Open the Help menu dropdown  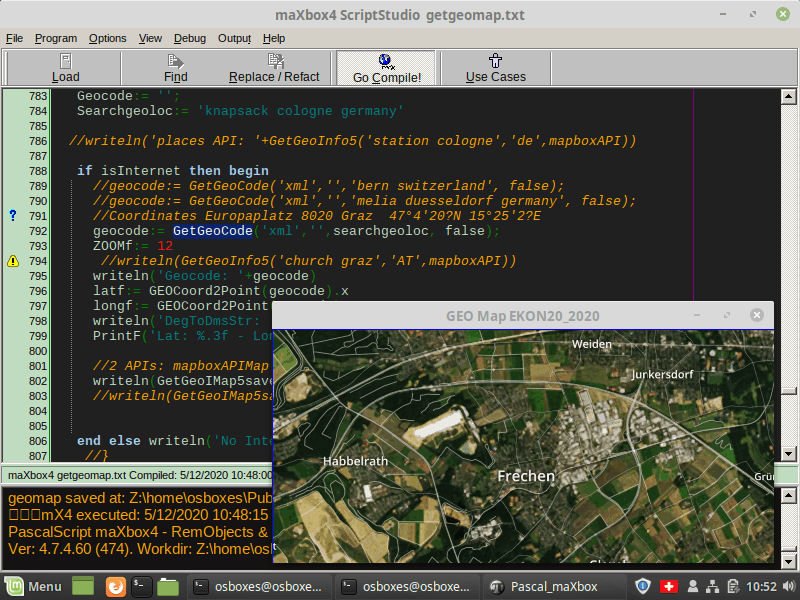pyautogui.click(x=274, y=38)
